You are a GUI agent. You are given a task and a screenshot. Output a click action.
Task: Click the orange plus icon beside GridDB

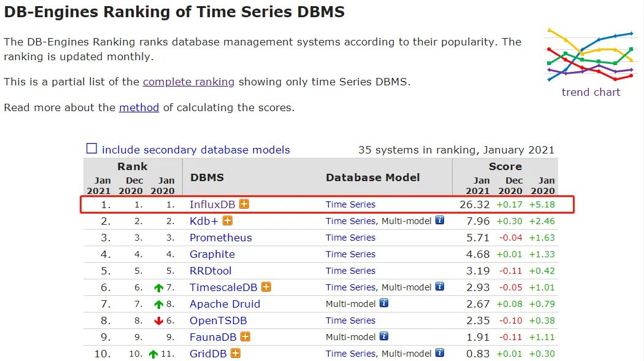pyautogui.click(x=236, y=353)
